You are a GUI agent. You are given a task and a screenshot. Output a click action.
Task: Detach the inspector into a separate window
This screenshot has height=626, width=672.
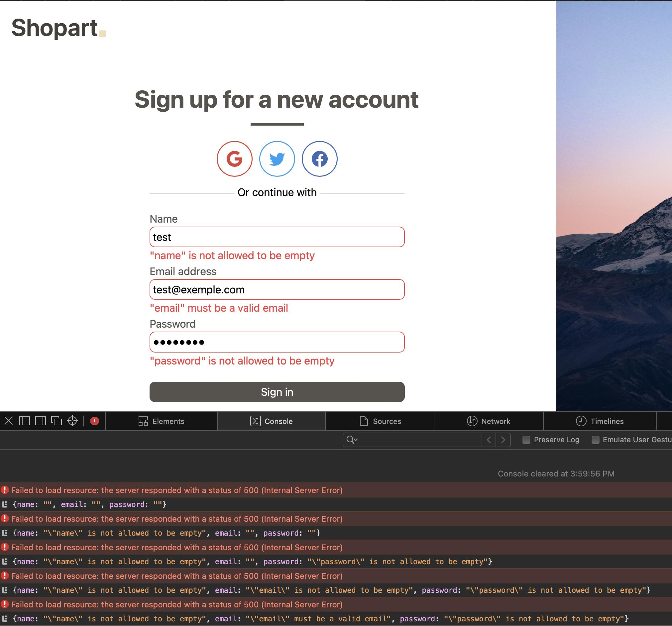tap(56, 421)
